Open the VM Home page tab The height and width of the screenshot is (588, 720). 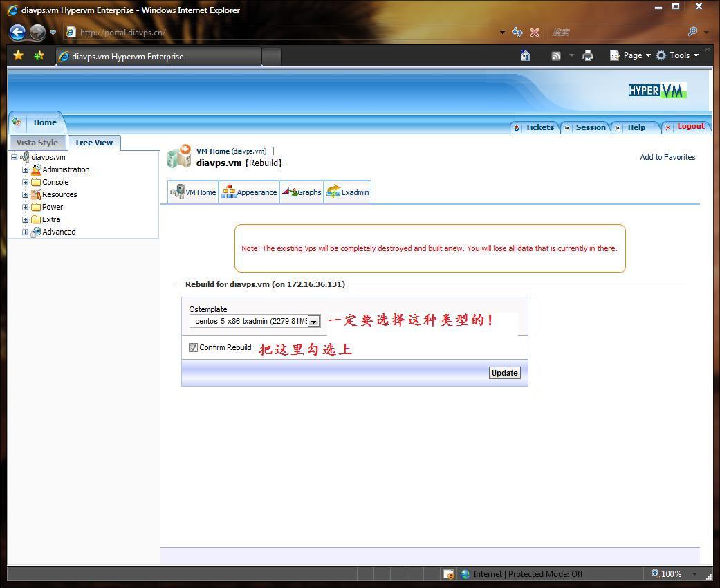click(x=193, y=192)
